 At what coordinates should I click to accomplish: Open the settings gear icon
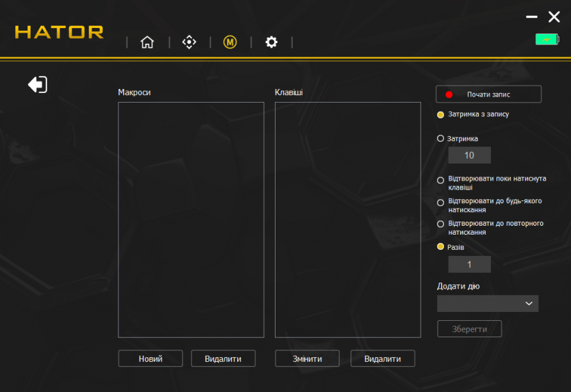[271, 42]
